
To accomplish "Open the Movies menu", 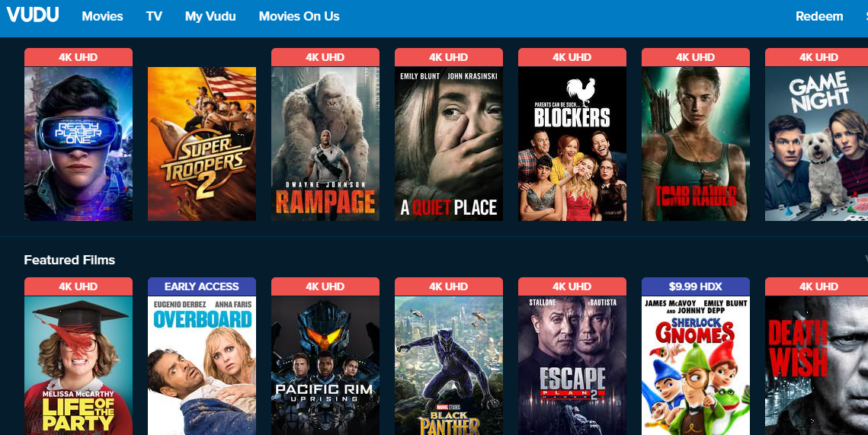I will (102, 17).
